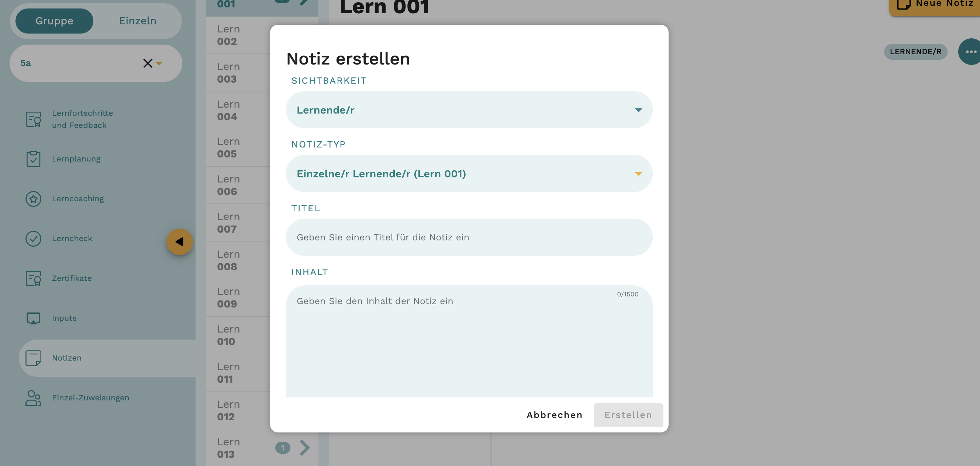Open Notizen in the sidebar menu
This screenshot has height=466, width=980.
point(66,358)
